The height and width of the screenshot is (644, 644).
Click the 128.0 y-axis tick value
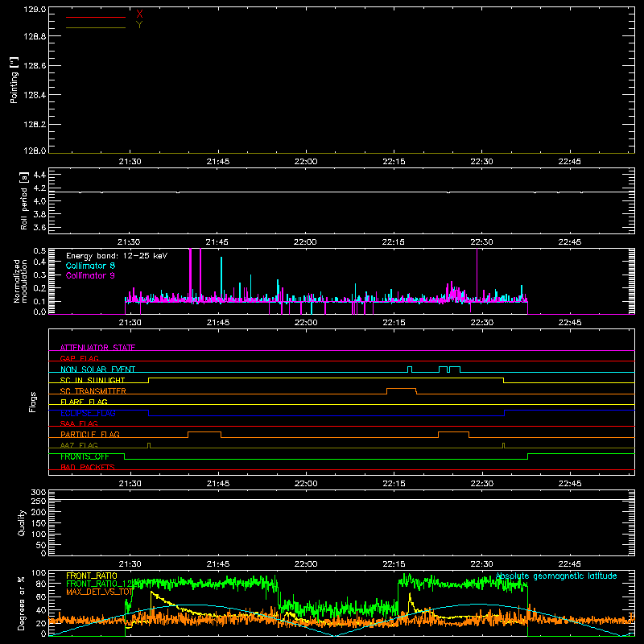[35, 151]
